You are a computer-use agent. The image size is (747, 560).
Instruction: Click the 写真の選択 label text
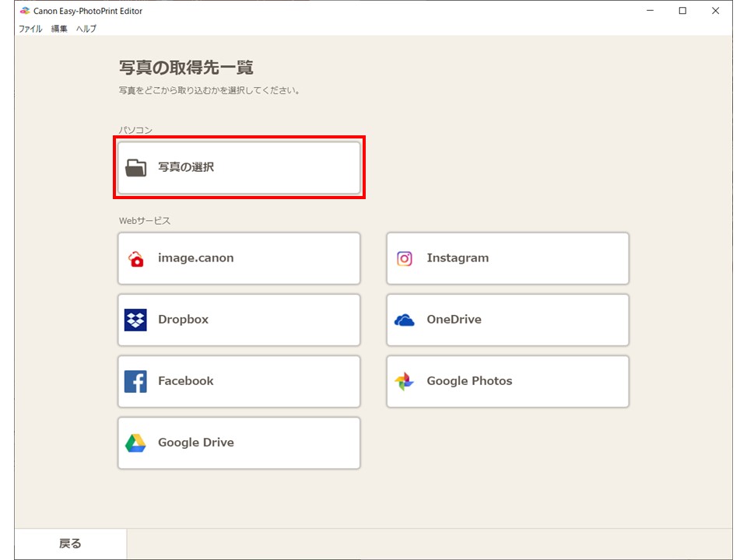coord(186,167)
